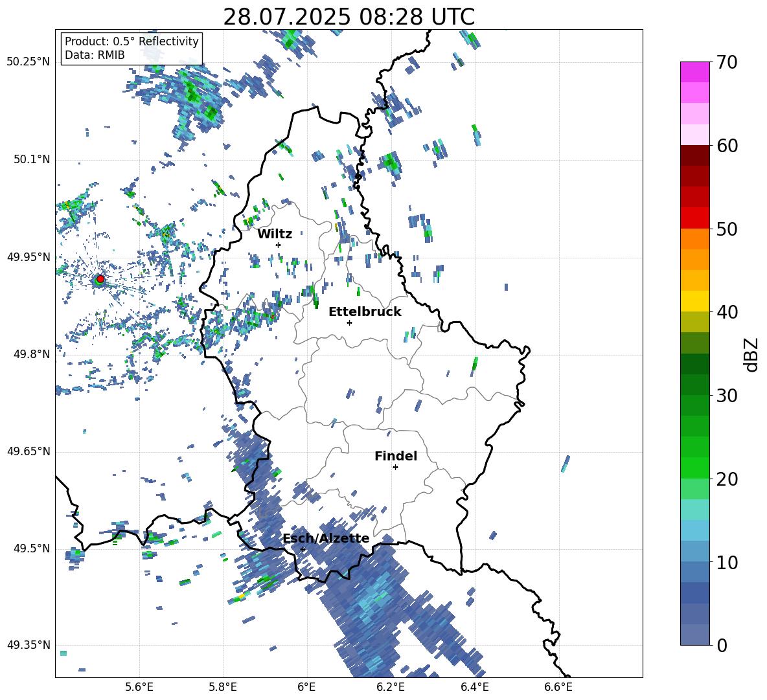Image resolution: width=767 pixels, height=700 pixels.
Task: Click the 49.8°N latitude label
Action: 32,354
